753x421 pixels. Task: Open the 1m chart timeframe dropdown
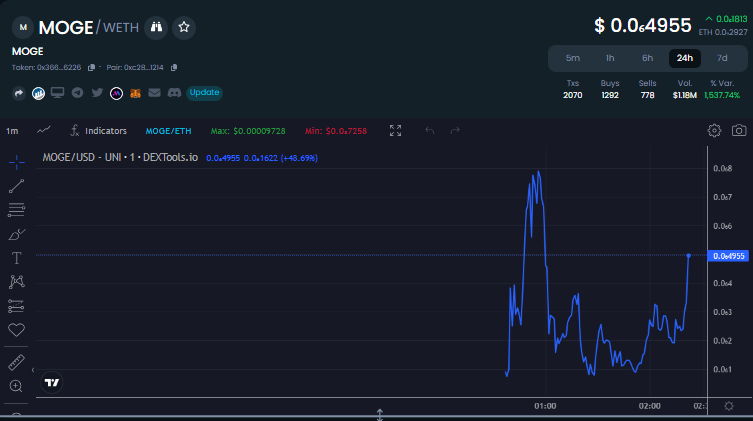click(x=12, y=131)
